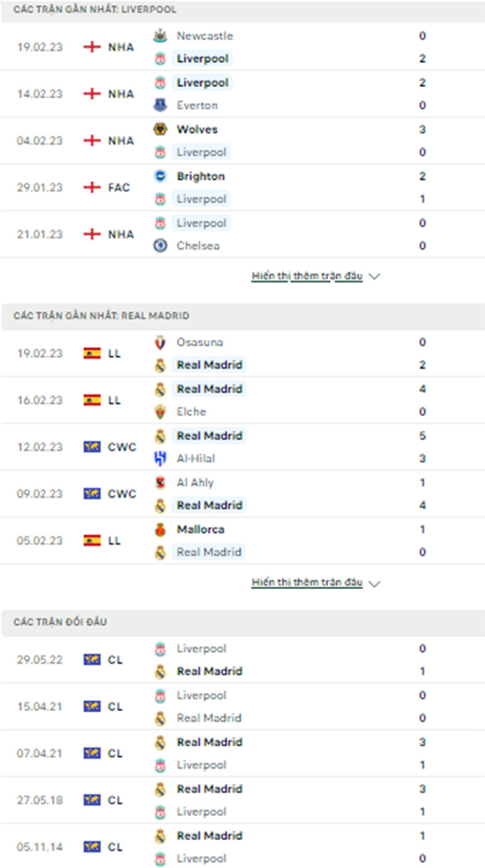
Task: Click the Osasuna club crest icon
Action: click(x=160, y=342)
